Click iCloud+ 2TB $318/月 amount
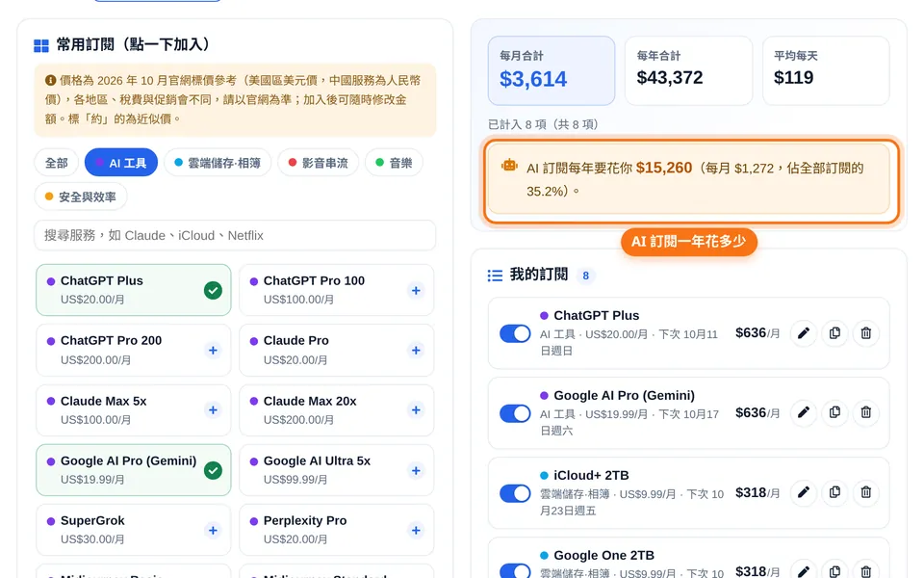The width and height of the screenshot is (924, 578). [x=757, y=492]
